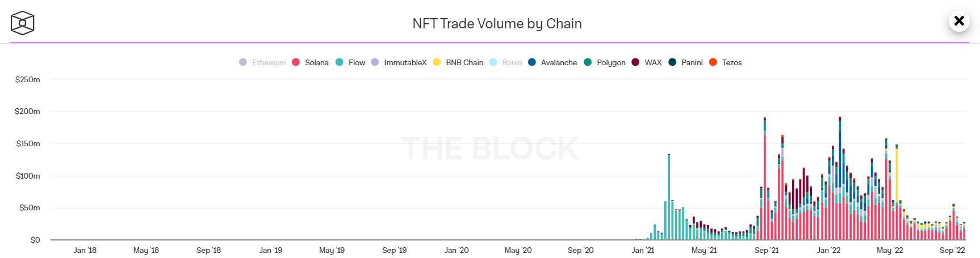Click the Polygon legend color dot
The width and height of the screenshot is (980, 258).
(588, 62)
